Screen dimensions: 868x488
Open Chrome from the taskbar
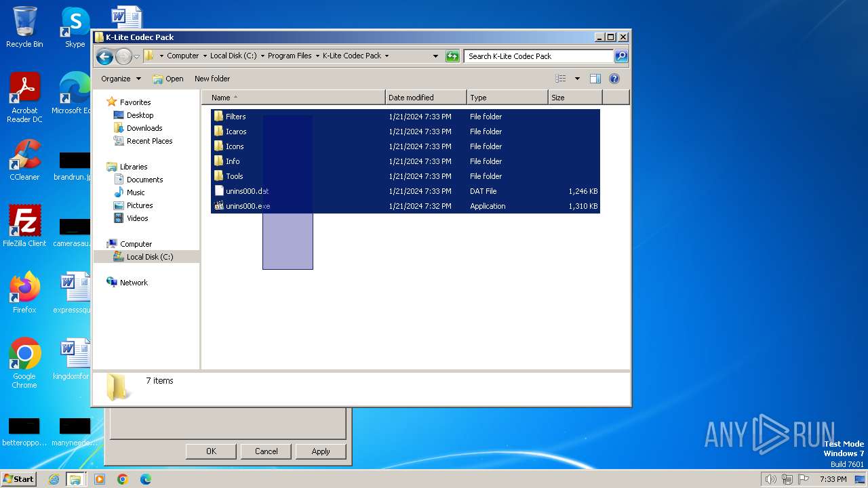coord(123,479)
